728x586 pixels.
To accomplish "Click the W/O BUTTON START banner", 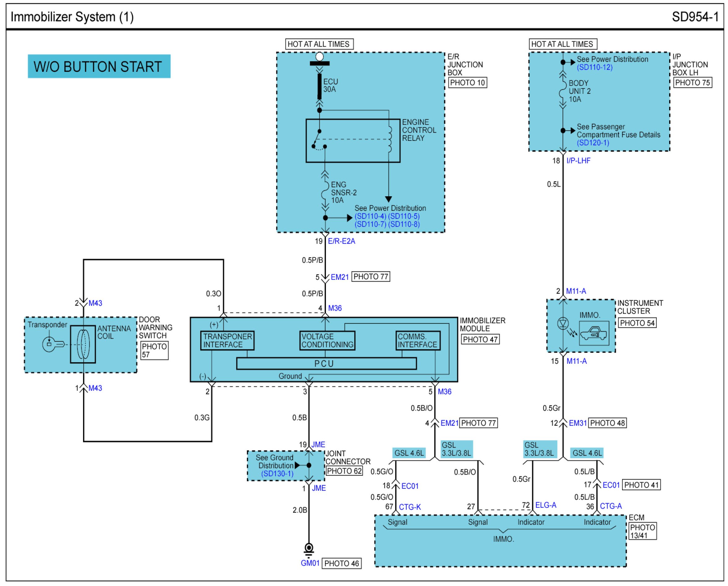I will tap(99, 67).
